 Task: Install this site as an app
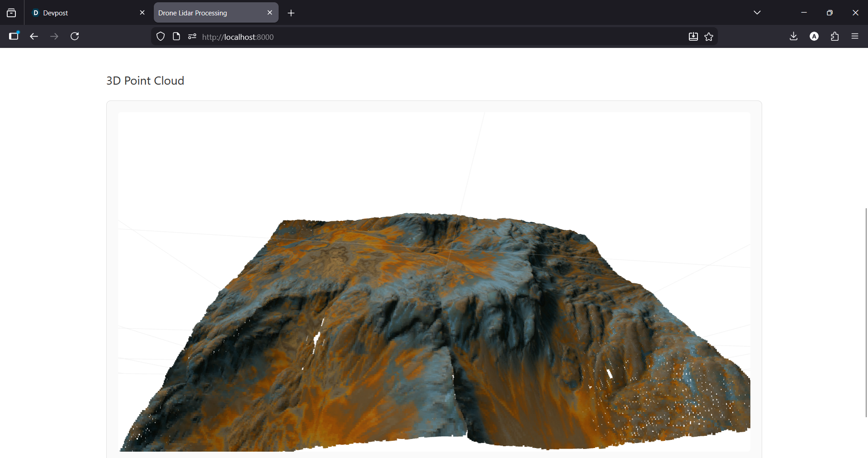693,37
